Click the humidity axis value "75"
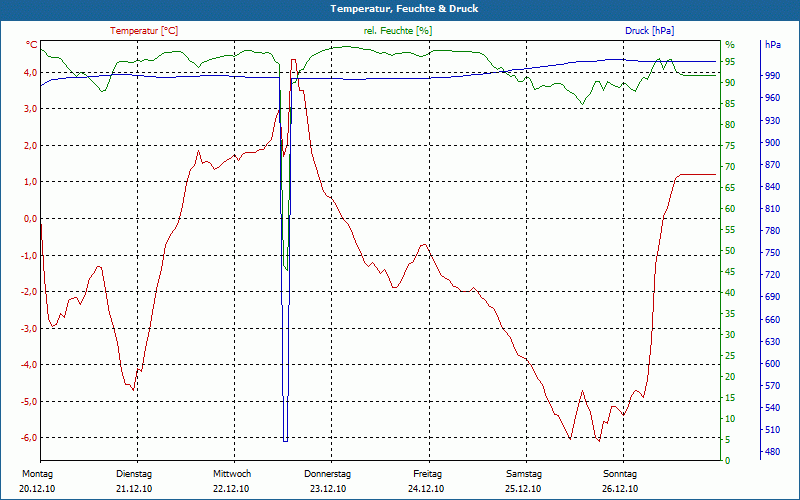Viewport: 800px width, 500px height. coord(730,145)
